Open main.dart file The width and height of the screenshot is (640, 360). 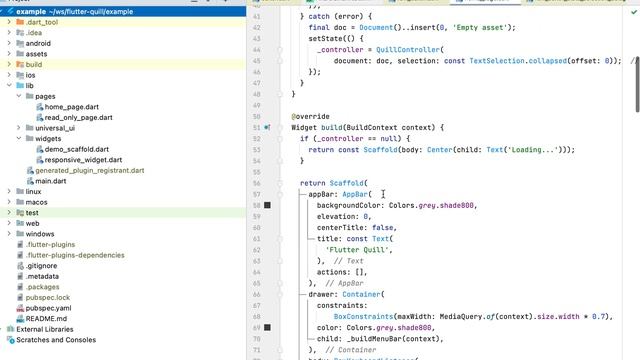(51, 181)
